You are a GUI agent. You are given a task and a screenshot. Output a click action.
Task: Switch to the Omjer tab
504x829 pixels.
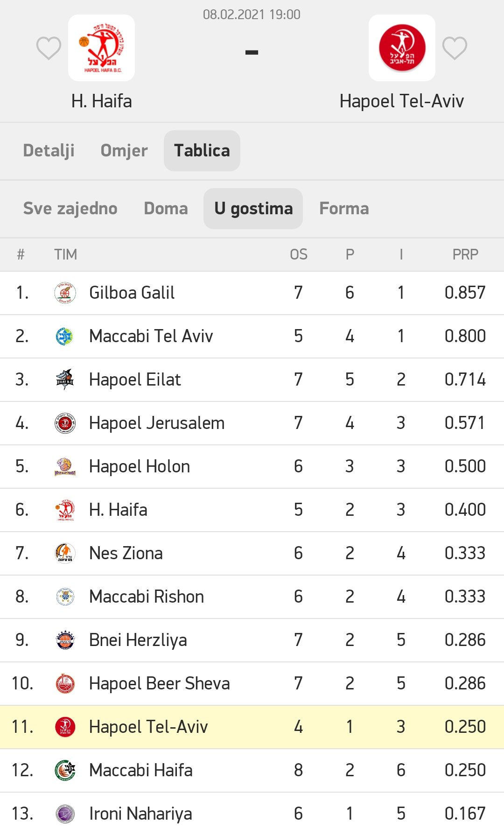tap(124, 151)
